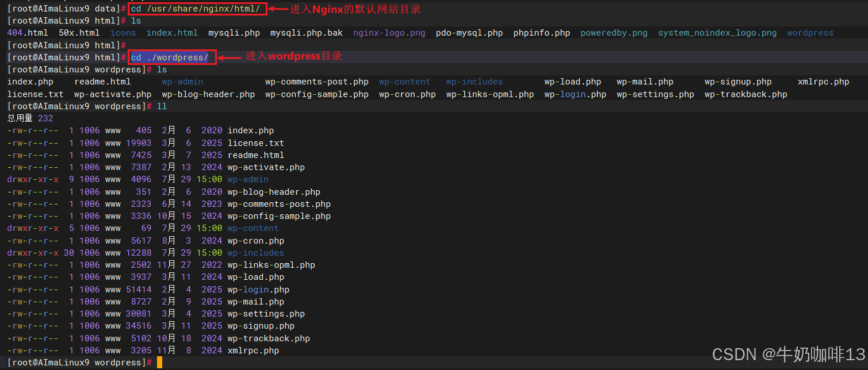Select size 3937 of wp-load.php

tap(141, 277)
